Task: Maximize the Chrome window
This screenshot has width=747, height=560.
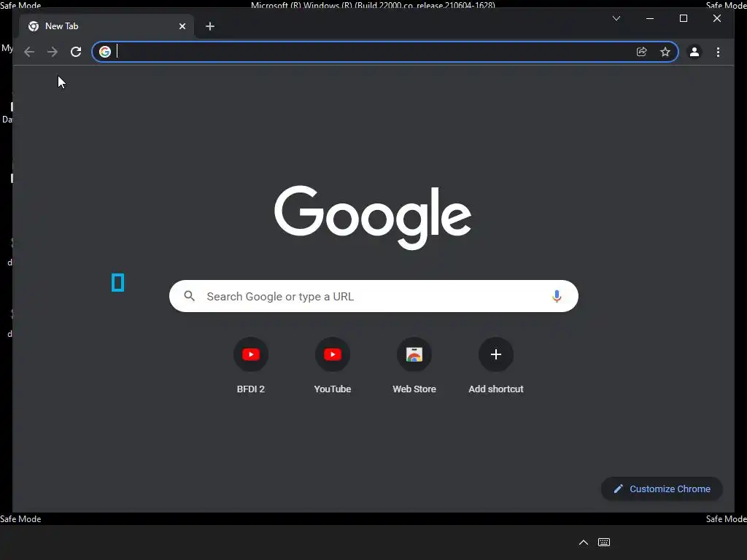Action: 683,18
